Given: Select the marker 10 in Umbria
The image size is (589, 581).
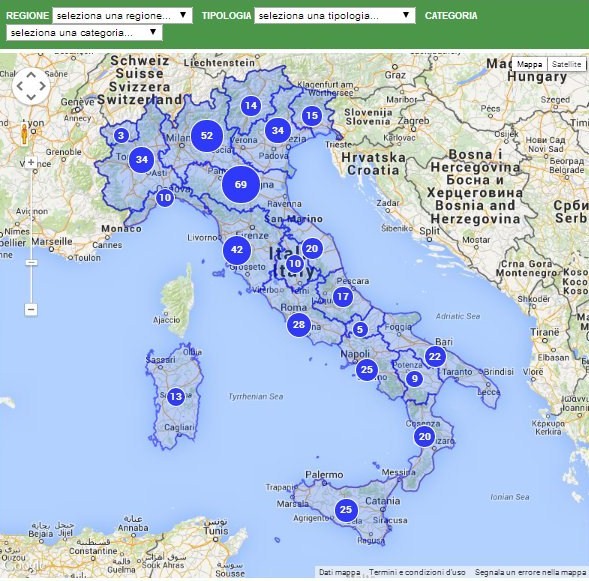Looking at the screenshot, I should [295, 264].
